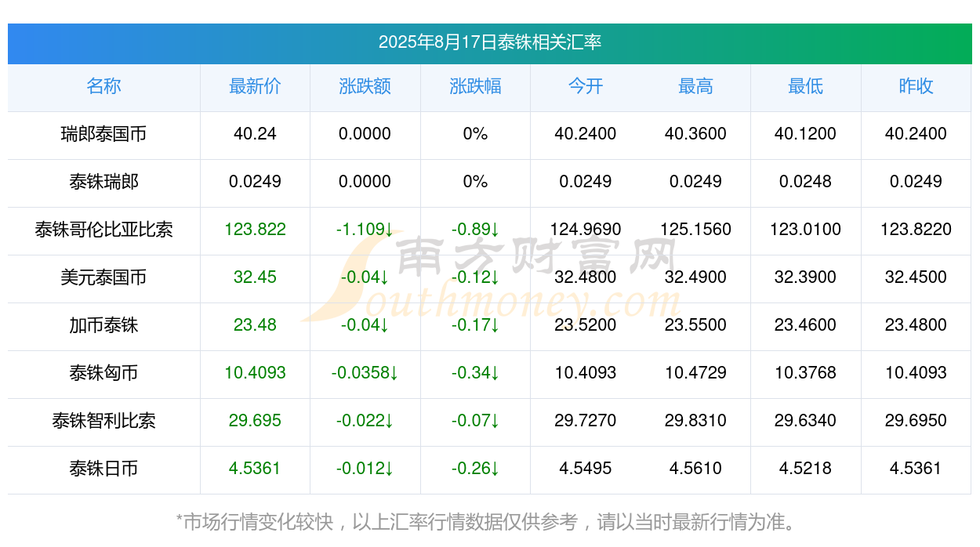
Task: Click change percent -0.17↓
Action: [x=475, y=325]
